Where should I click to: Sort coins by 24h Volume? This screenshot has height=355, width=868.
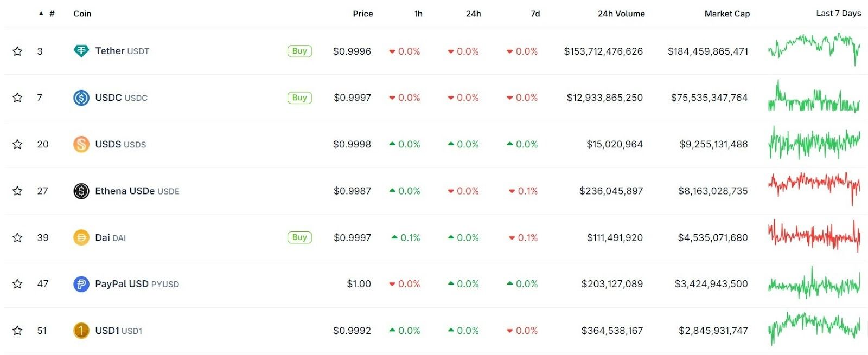(620, 14)
